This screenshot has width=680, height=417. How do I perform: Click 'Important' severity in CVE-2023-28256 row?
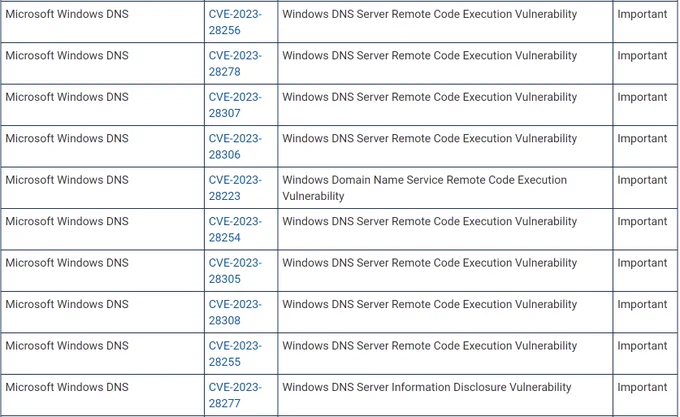642,14
